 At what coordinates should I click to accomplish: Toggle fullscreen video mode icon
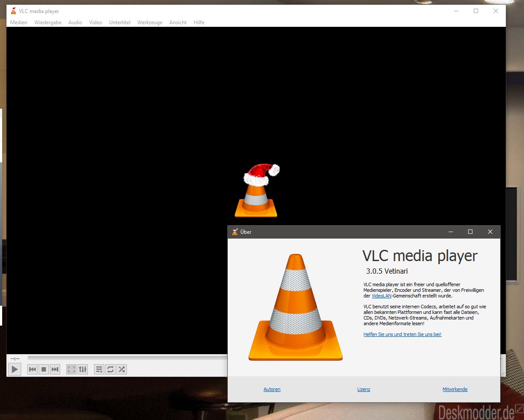(71, 369)
